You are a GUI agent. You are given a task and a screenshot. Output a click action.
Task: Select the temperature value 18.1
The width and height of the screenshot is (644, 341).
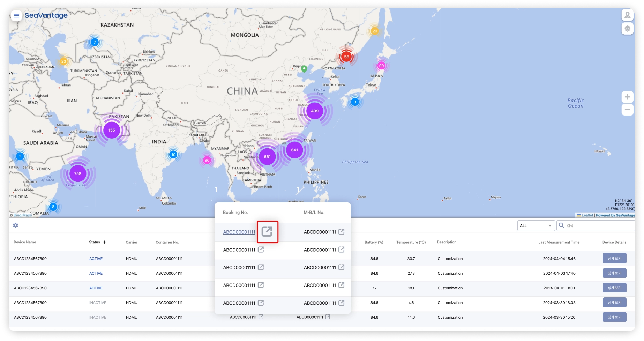[411, 288]
